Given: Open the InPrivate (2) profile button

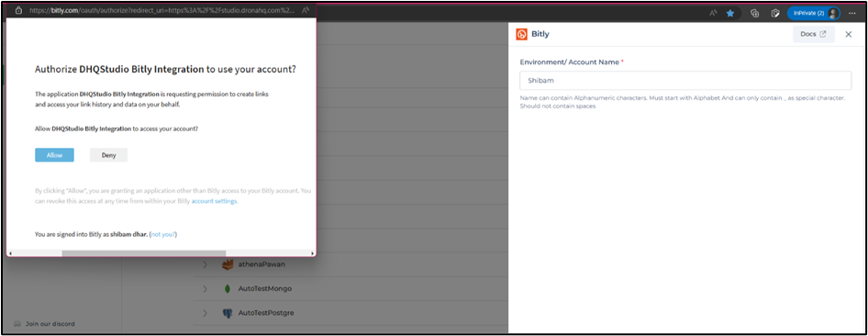Looking at the screenshot, I should click(813, 13).
